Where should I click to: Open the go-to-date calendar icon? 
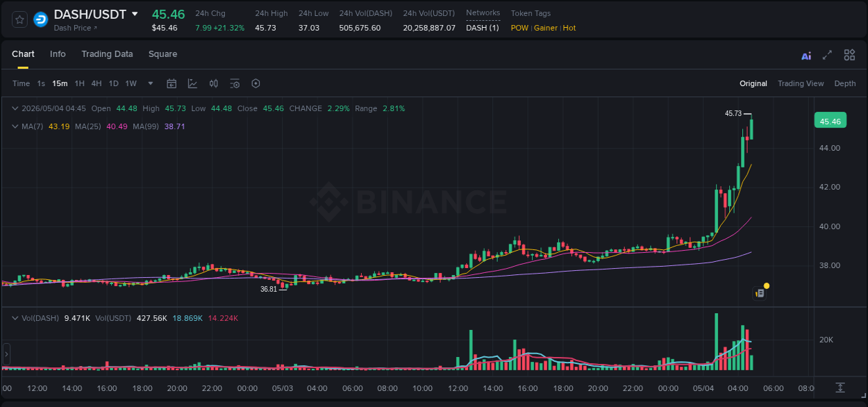172,83
